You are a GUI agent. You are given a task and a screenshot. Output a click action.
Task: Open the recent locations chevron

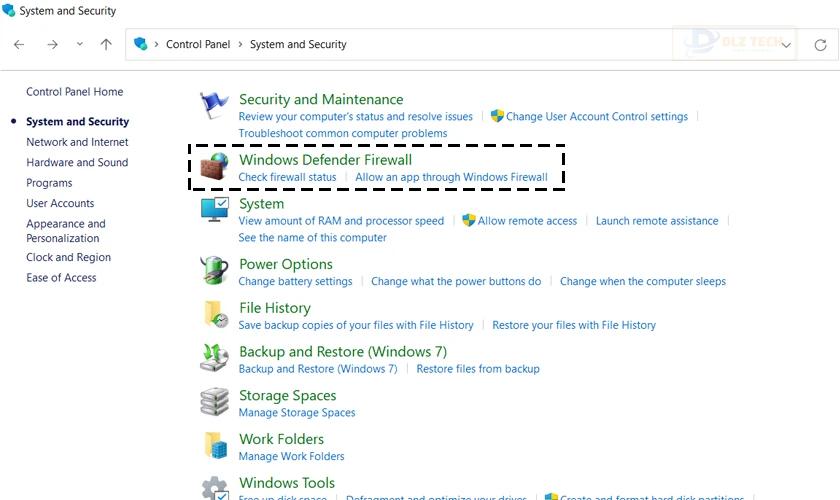[80, 44]
